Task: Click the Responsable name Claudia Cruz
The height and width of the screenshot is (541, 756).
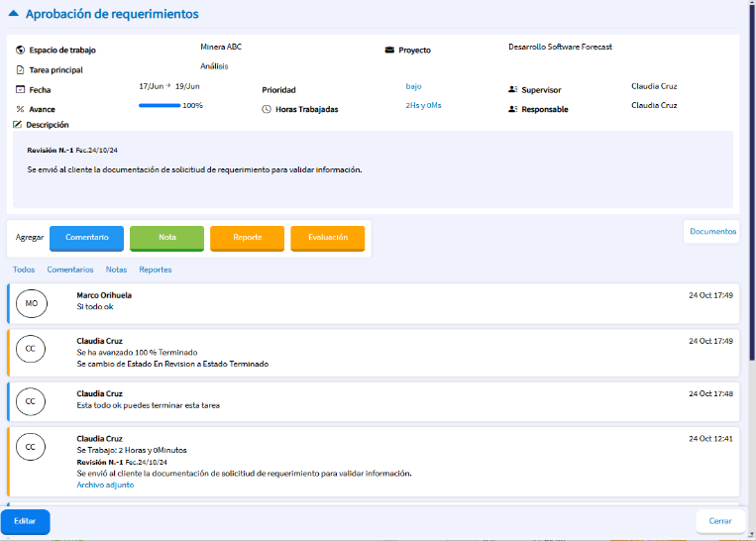Action: (x=654, y=105)
